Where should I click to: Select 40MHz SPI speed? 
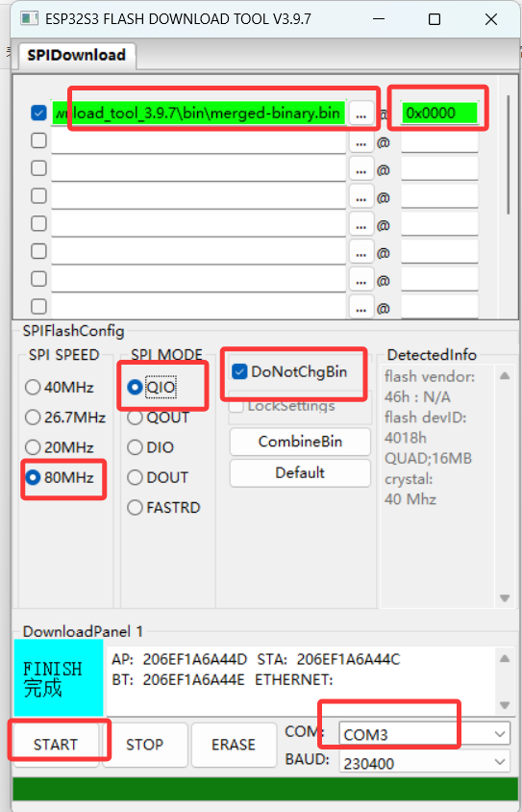click(x=60, y=388)
